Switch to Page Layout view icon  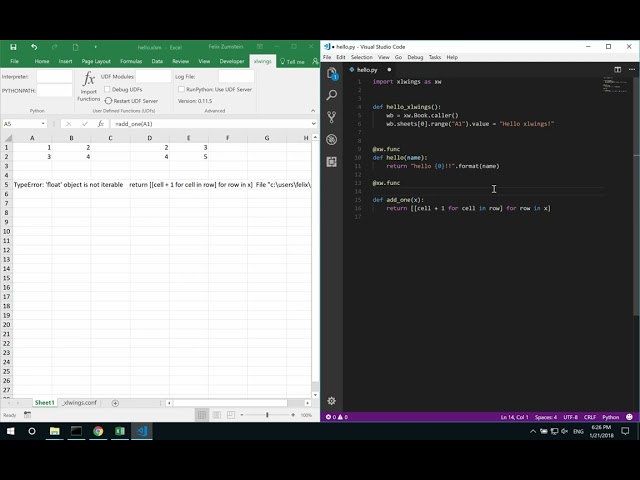pos(216,415)
